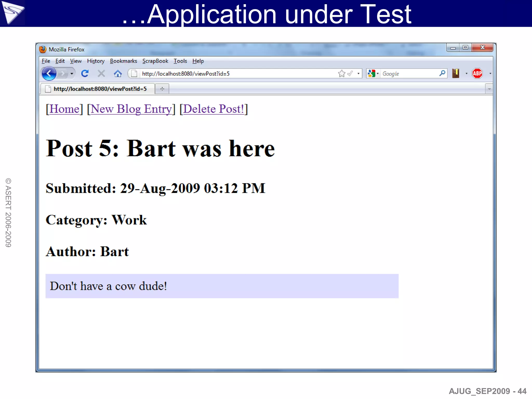
Task: Open the ScrapBook menu
Action: (155, 61)
